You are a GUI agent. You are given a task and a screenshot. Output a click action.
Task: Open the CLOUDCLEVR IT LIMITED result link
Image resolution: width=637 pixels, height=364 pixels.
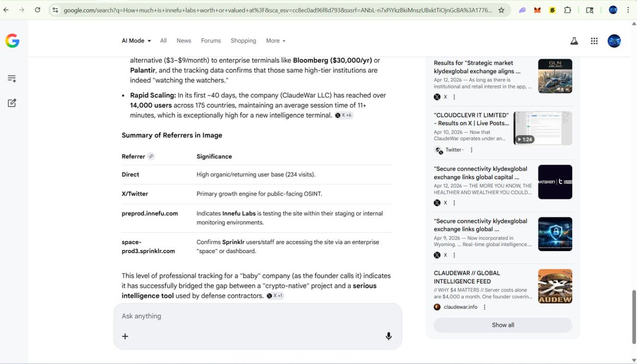click(471, 119)
